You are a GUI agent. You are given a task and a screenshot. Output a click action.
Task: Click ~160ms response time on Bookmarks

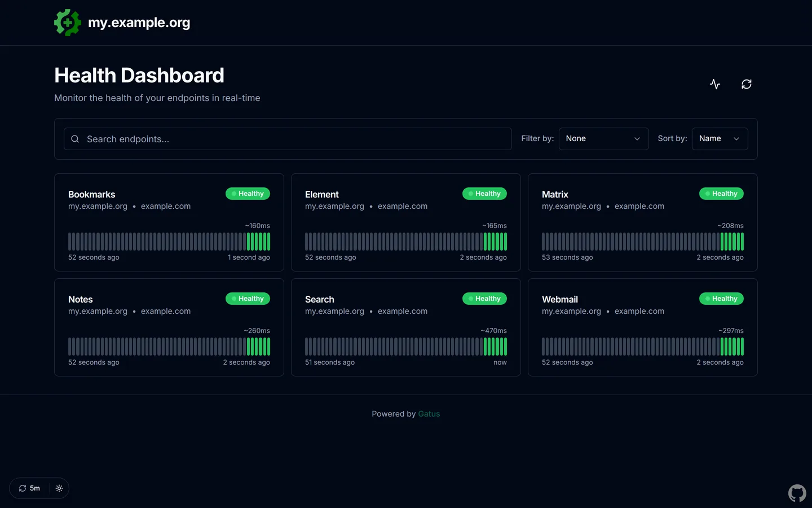pos(258,226)
